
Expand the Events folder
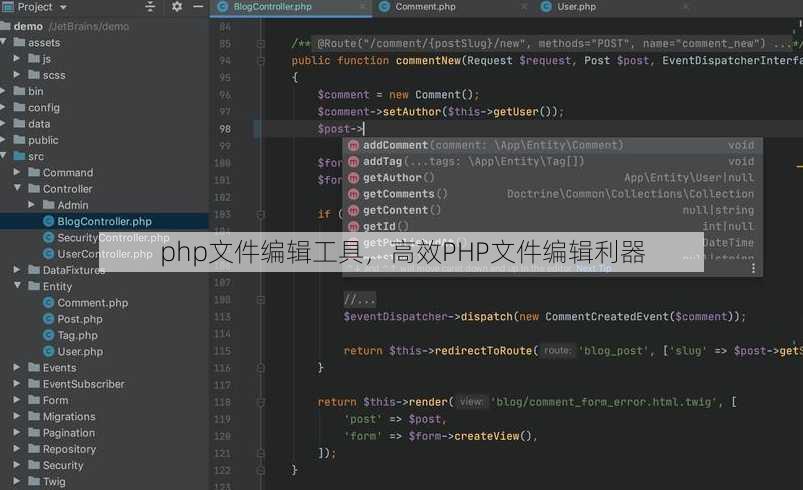click(17, 367)
